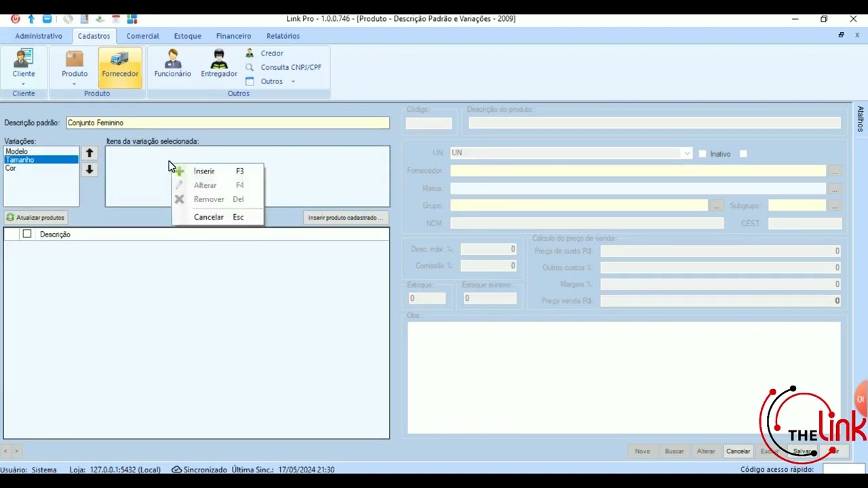The image size is (868, 488).
Task: Open the Atalhos side panel
Action: [x=860, y=119]
